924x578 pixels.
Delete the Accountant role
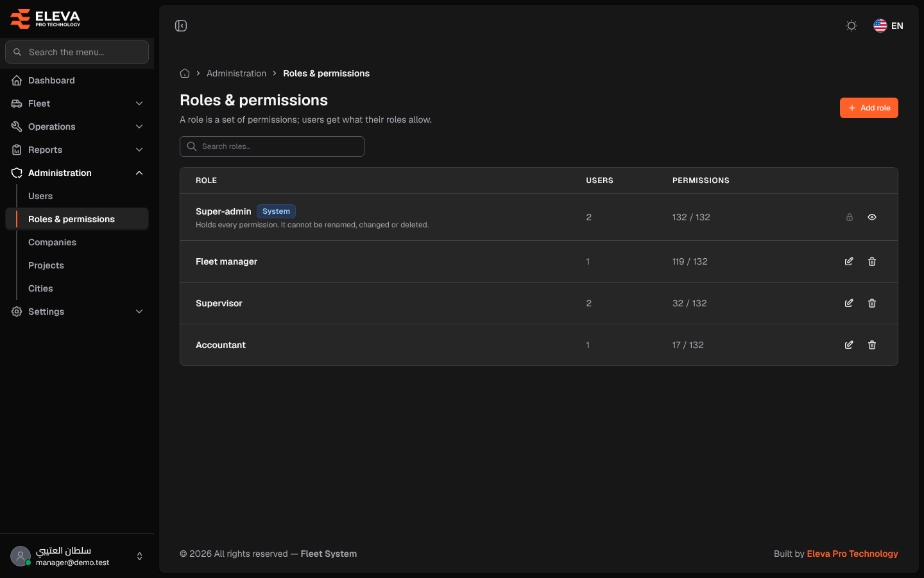coord(872,345)
